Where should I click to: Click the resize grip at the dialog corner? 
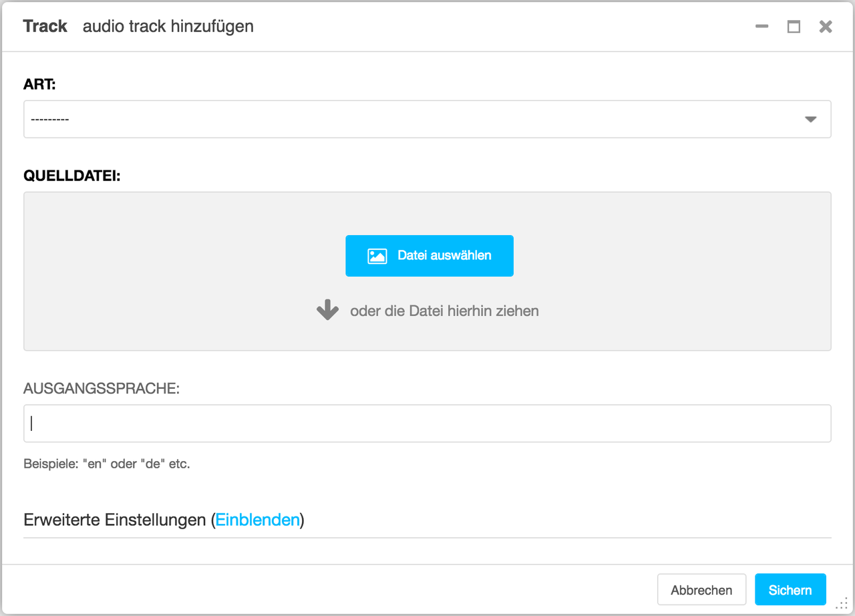point(842,604)
